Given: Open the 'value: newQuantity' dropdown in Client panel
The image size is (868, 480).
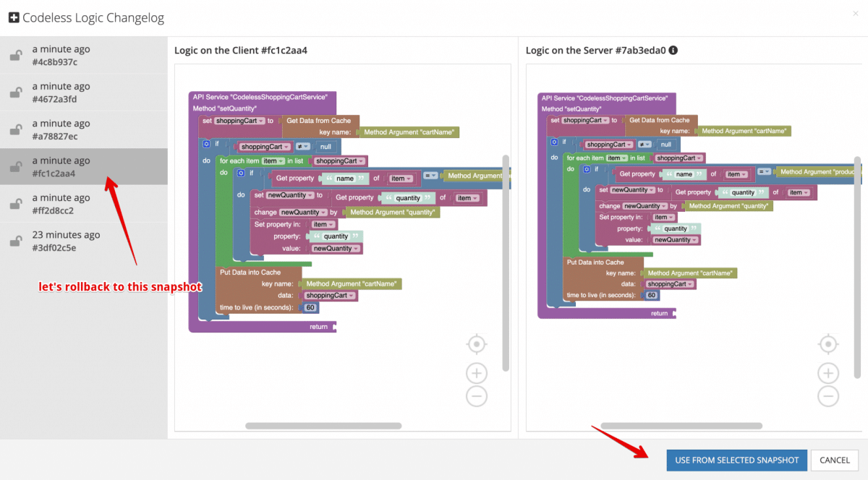Looking at the screenshot, I should 336,249.
